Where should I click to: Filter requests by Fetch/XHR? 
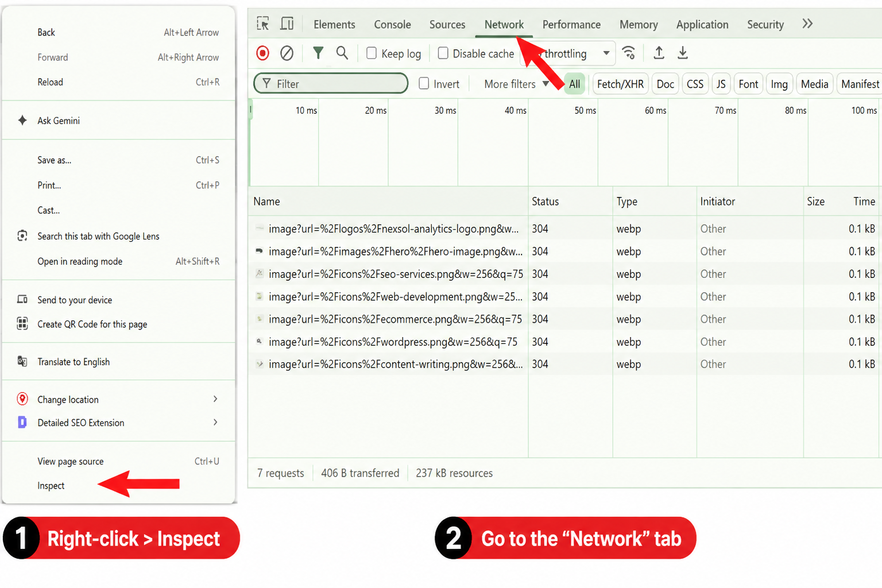(x=620, y=84)
